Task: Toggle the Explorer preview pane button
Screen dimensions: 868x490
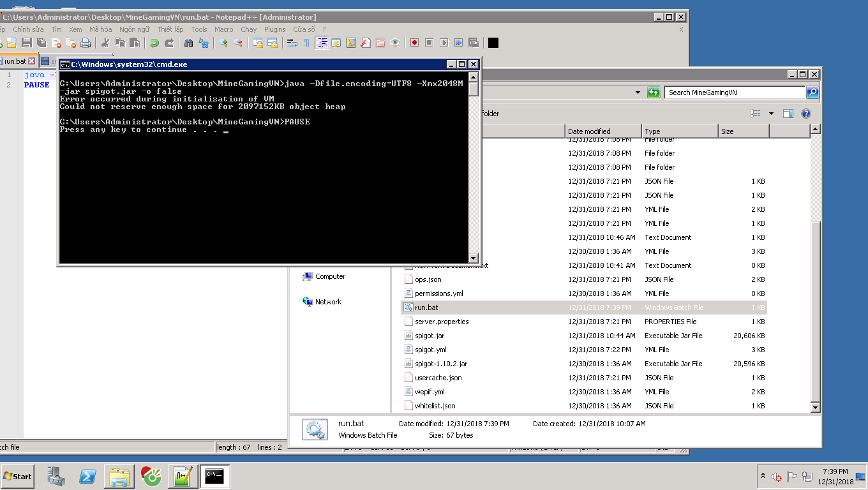Action: 788,114
